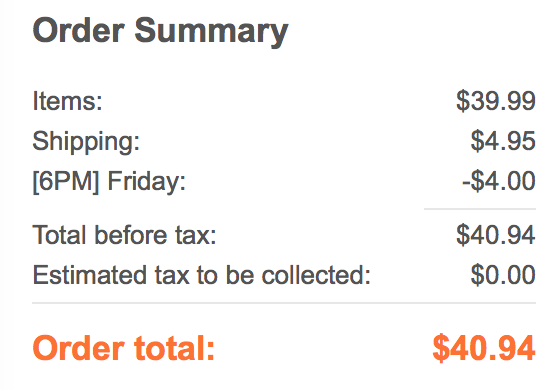Select the -$4.00 discount amount
Viewport: 556px width, 390px height.
click(x=499, y=181)
